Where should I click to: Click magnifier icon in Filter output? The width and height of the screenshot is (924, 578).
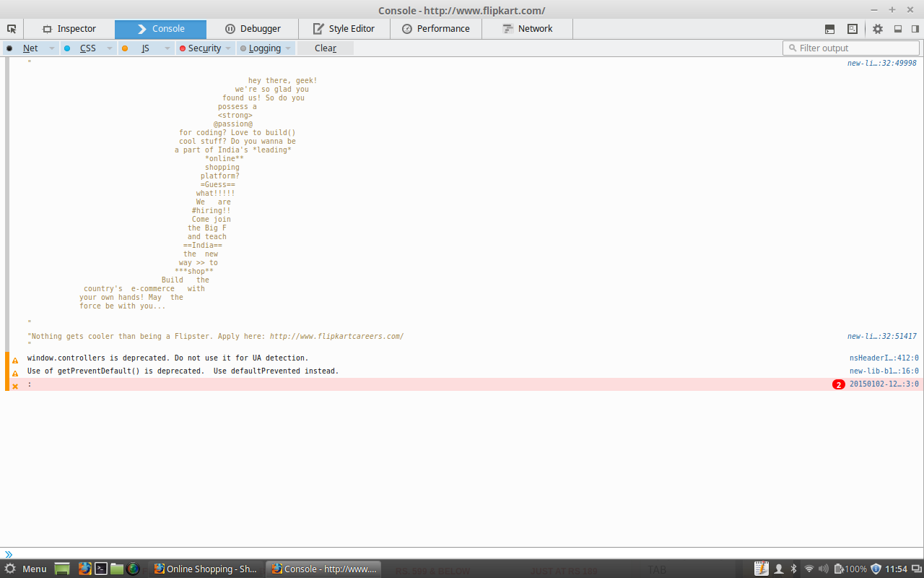[x=793, y=48]
